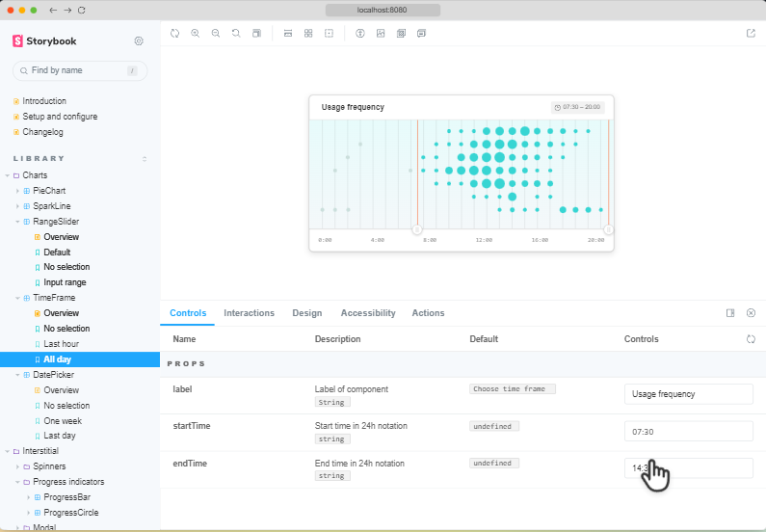Reset the canvas zoom

236,33
